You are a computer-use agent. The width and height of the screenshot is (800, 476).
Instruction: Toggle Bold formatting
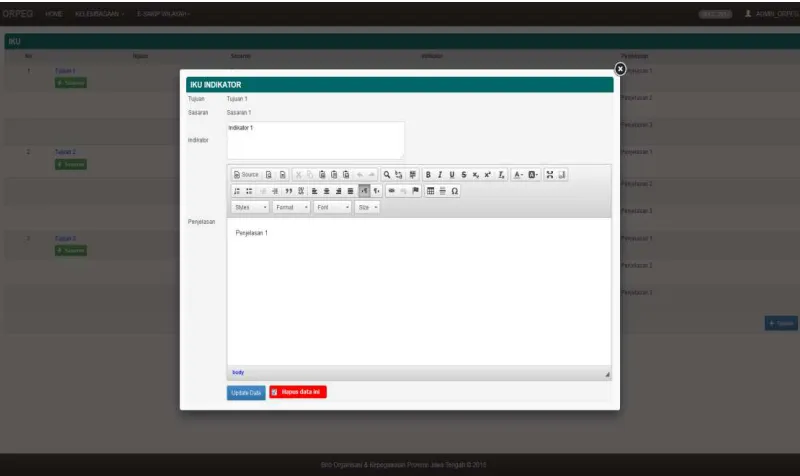point(428,174)
